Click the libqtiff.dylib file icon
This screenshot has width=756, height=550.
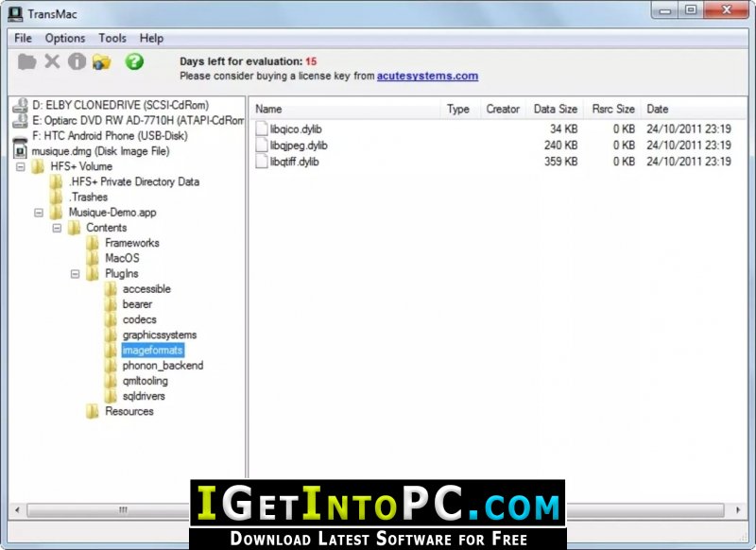[x=262, y=162]
